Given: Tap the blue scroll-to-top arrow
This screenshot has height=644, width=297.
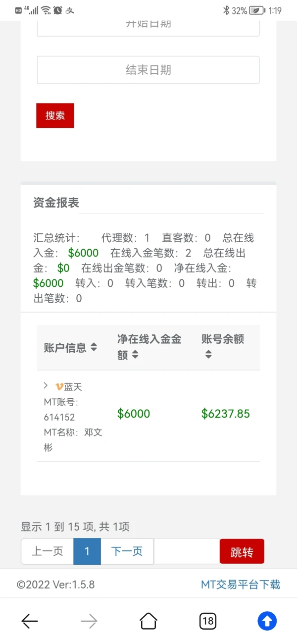Looking at the screenshot, I should coord(267,621).
